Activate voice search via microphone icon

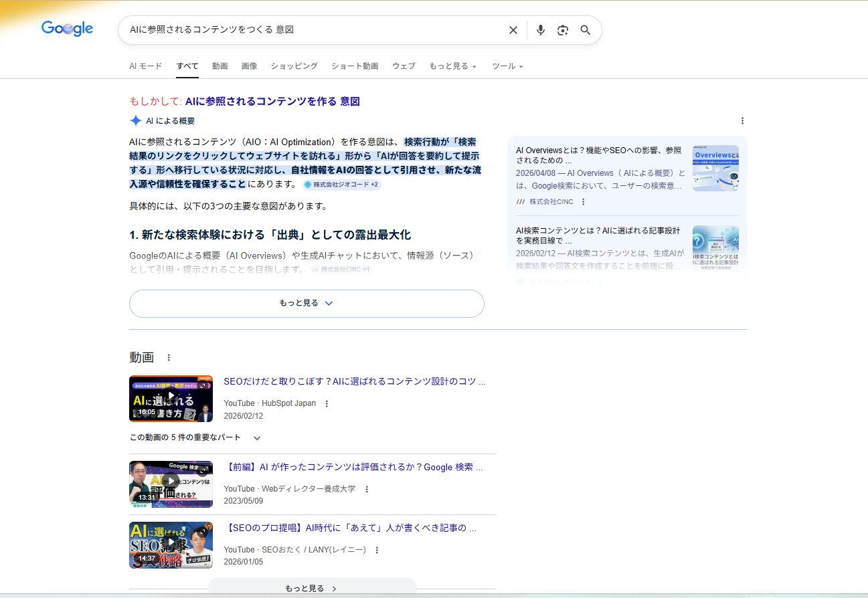(x=541, y=30)
